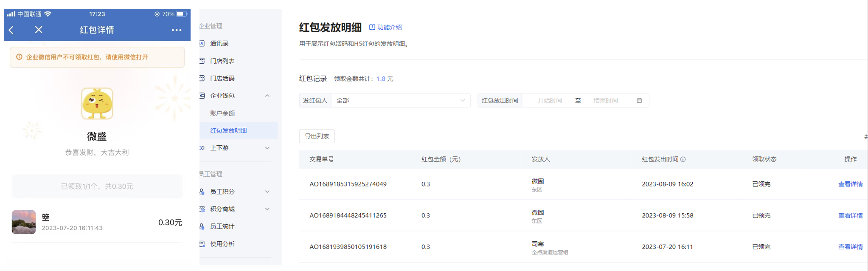Screen dimensions: 868x271
Task: Click the 上下游 link icon
Action: 202,148
